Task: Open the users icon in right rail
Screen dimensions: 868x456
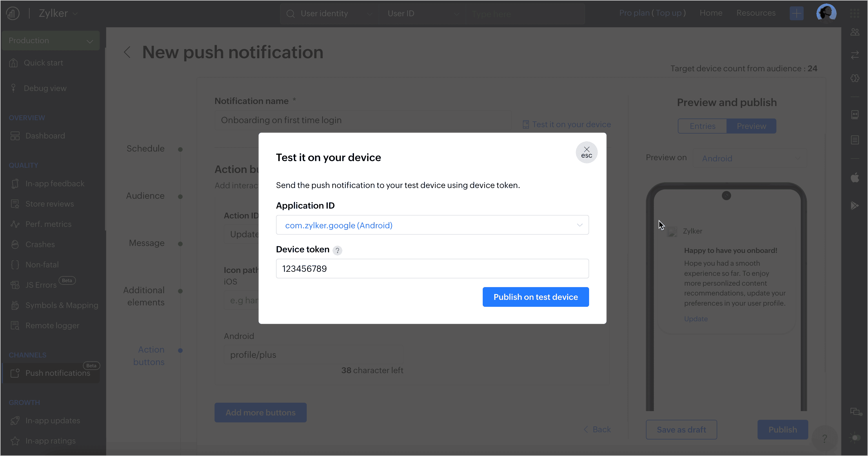Action: coord(855,32)
